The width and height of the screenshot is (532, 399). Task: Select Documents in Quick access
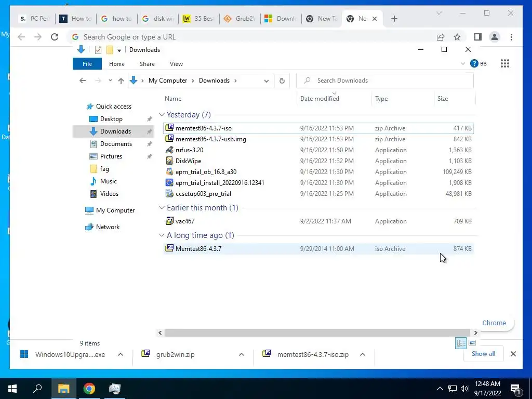116,144
